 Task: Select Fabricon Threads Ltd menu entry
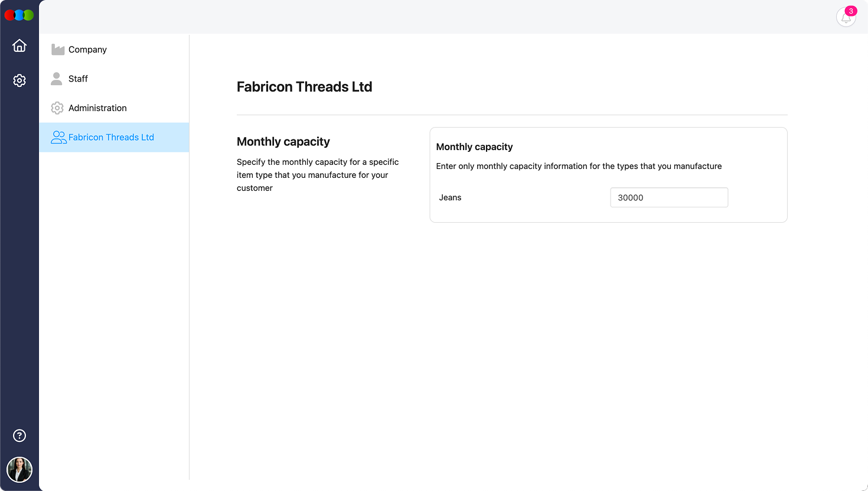[111, 137]
